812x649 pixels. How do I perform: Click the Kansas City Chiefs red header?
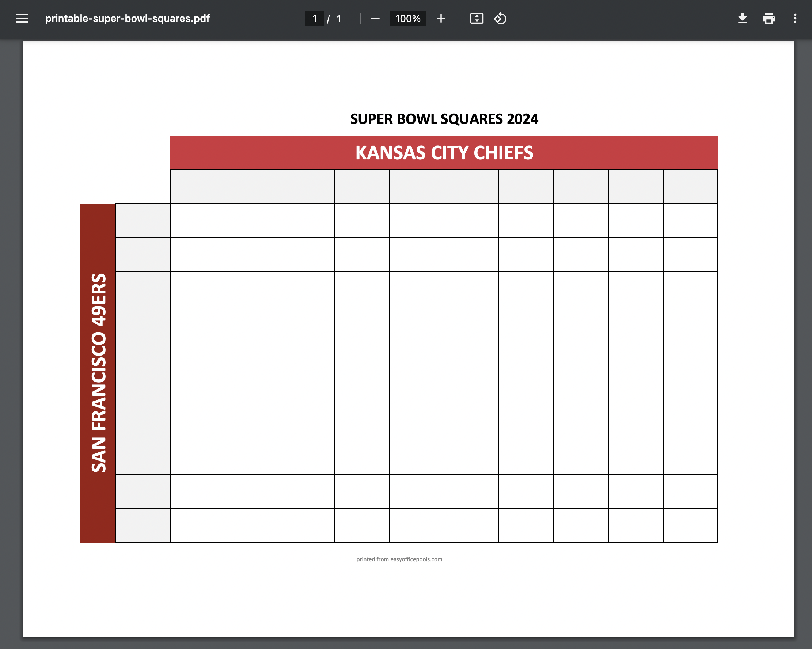coord(444,152)
